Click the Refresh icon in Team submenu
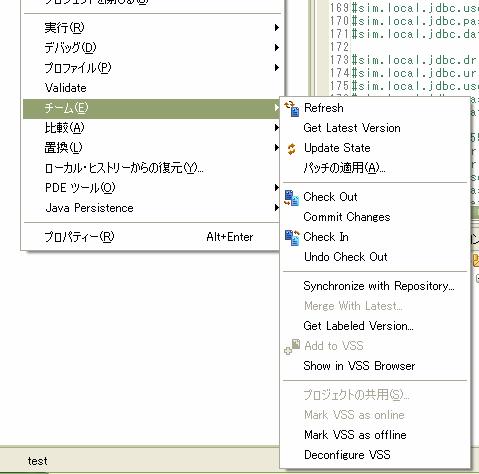The image size is (479, 474). 292,109
